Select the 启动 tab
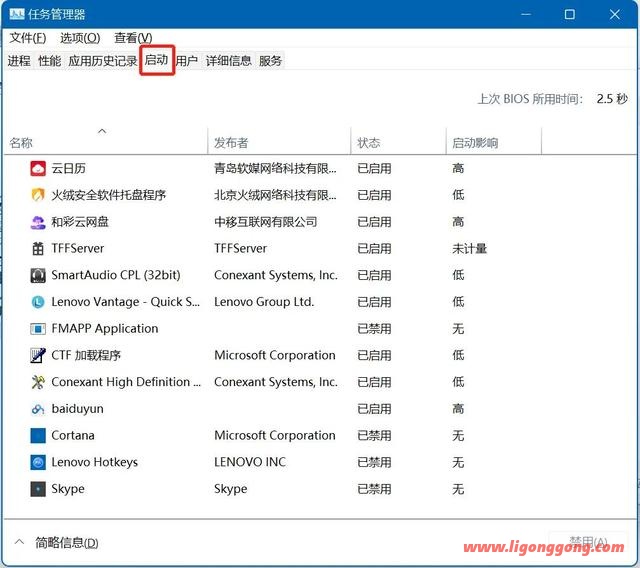 157,60
